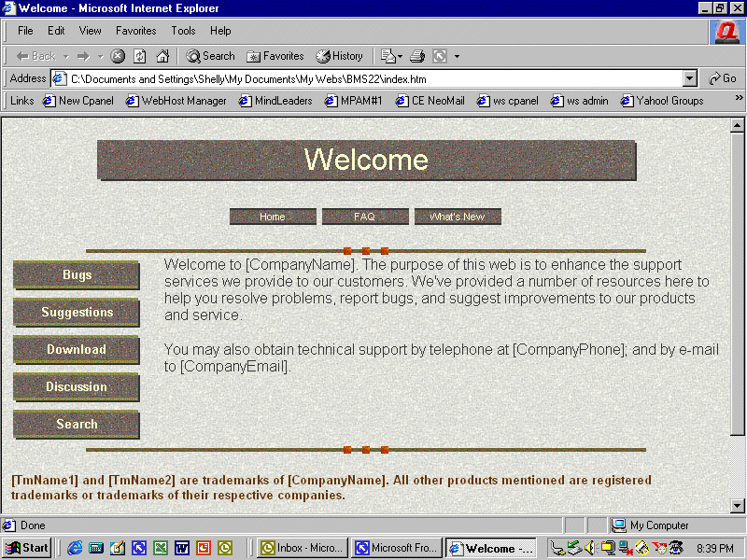The image size is (747, 560).
Task: Expand the Address bar dropdown
Action: [690, 78]
